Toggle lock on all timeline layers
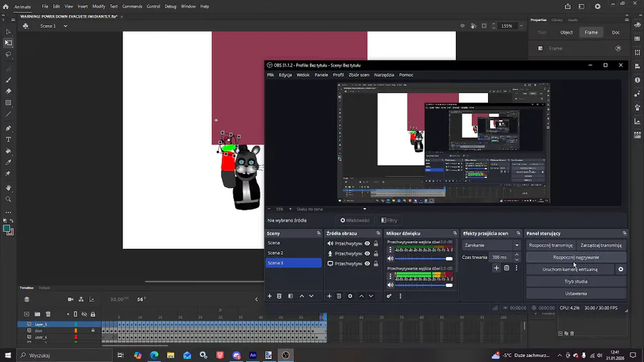 tap(93, 314)
